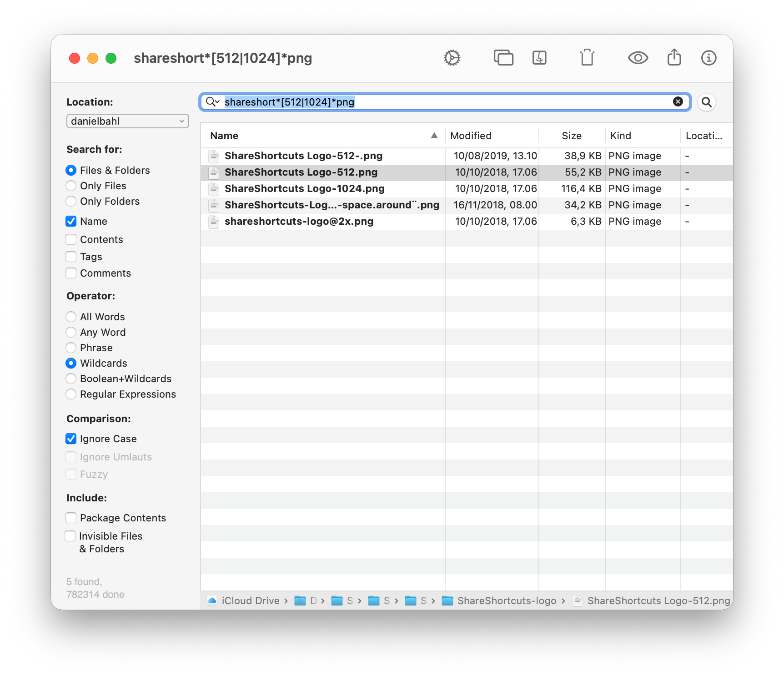Sort results by the Size column
784x677 pixels.
click(x=571, y=136)
